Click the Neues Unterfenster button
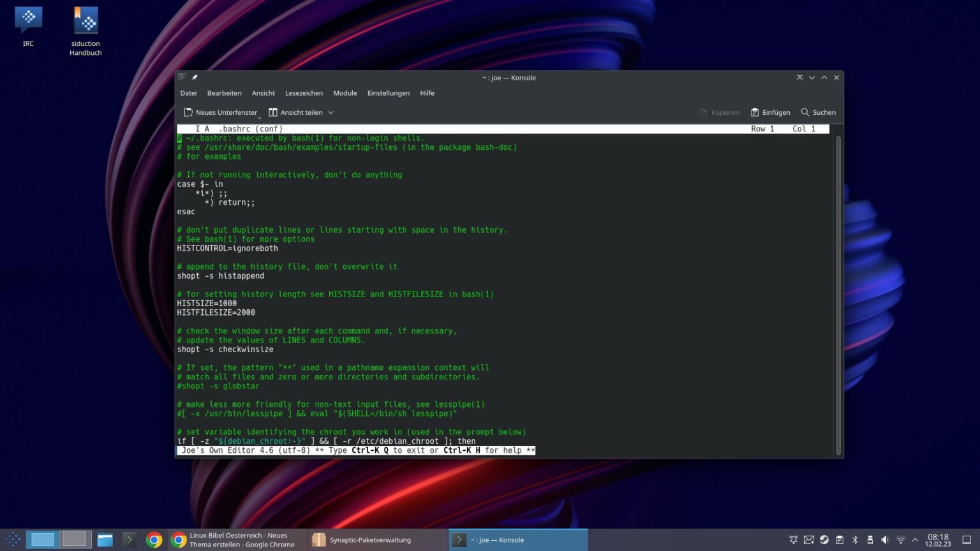This screenshot has height=551, width=980. [x=220, y=112]
